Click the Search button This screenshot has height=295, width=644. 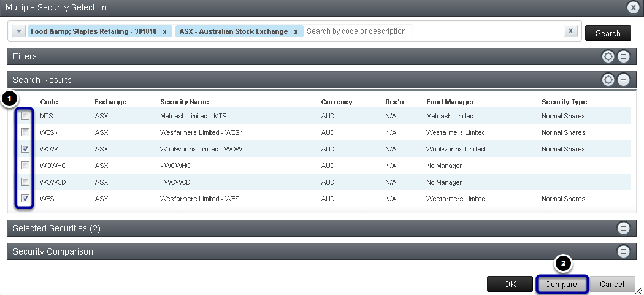tap(608, 33)
